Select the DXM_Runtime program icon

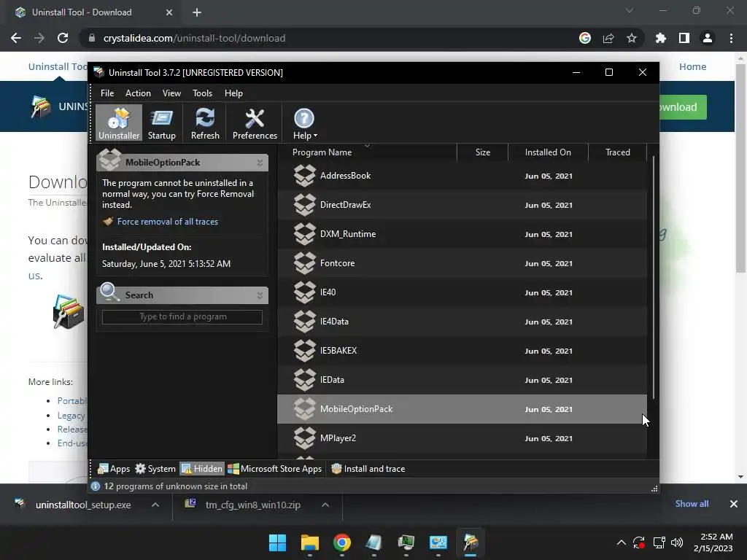(304, 234)
